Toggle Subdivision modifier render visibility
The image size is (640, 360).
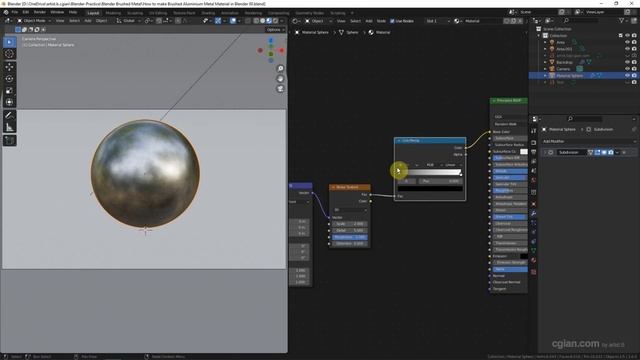coord(611,152)
